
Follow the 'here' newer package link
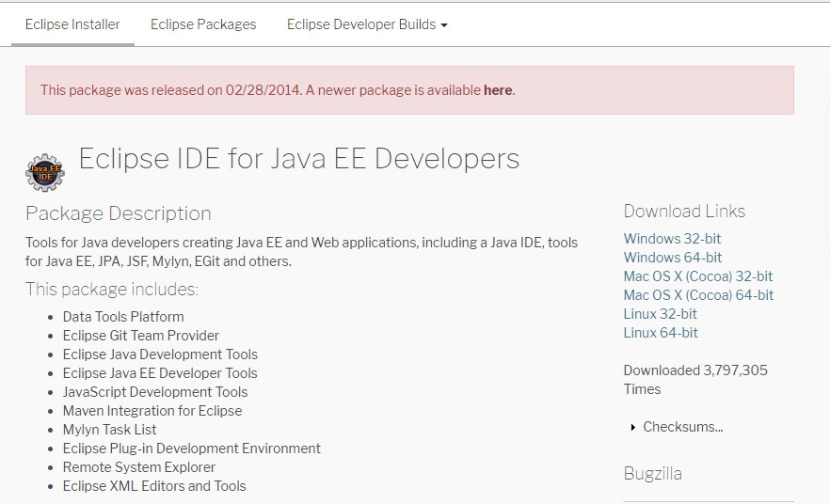click(x=498, y=90)
